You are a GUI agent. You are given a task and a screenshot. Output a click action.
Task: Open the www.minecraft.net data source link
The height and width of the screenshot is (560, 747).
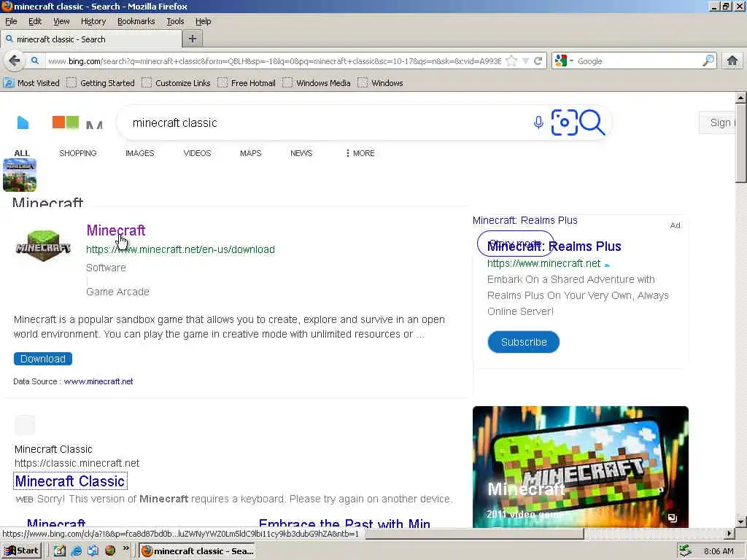coord(98,381)
